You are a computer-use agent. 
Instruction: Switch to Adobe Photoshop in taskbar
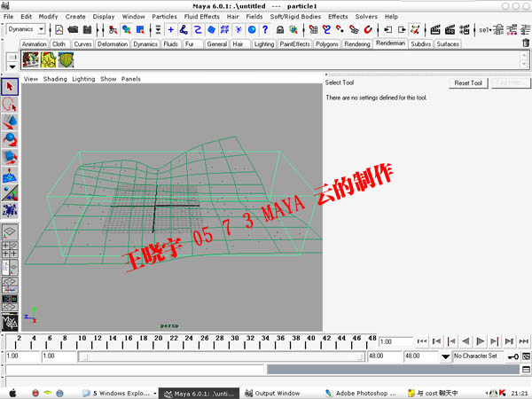(x=362, y=393)
